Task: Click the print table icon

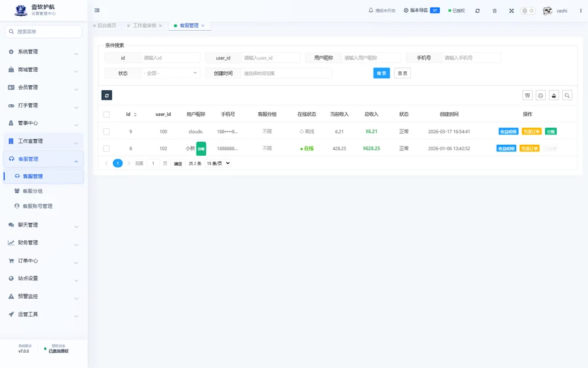Action: pos(540,96)
